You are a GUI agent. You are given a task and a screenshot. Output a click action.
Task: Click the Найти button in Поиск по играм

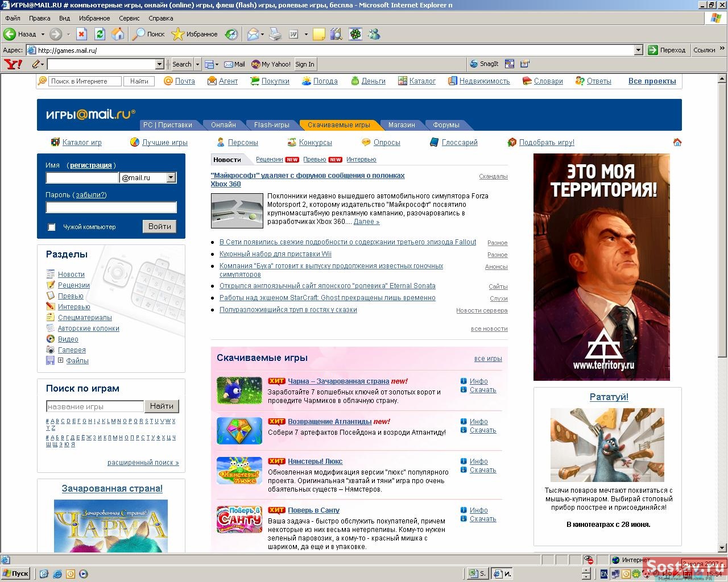click(x=162, y=406)
